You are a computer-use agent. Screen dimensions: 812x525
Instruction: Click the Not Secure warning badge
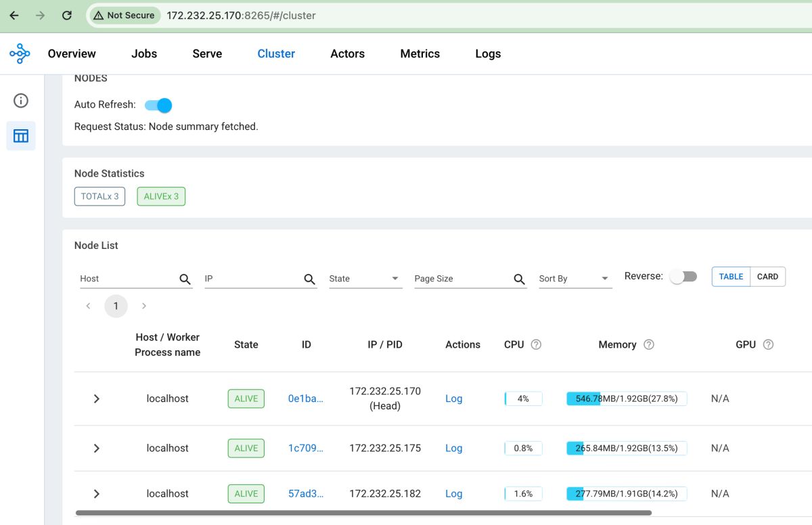(x=124, y=15)
